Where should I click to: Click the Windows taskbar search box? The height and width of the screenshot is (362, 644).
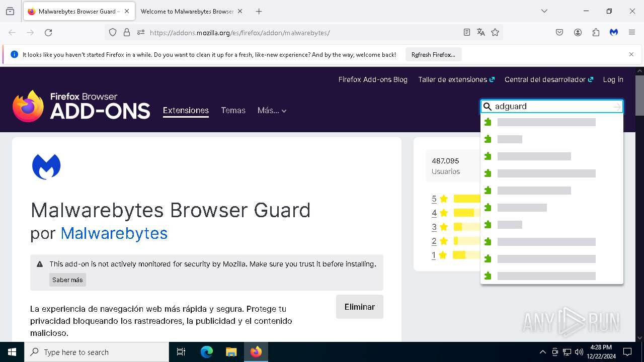(97, 352)
